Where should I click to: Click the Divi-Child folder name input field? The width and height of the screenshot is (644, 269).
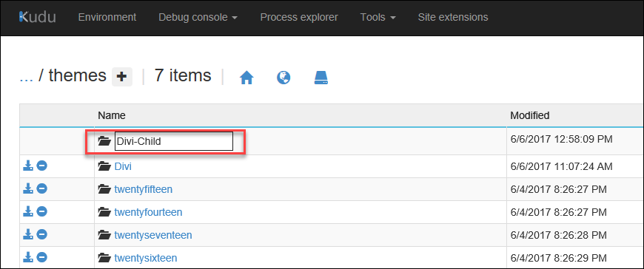coord(174,141)
